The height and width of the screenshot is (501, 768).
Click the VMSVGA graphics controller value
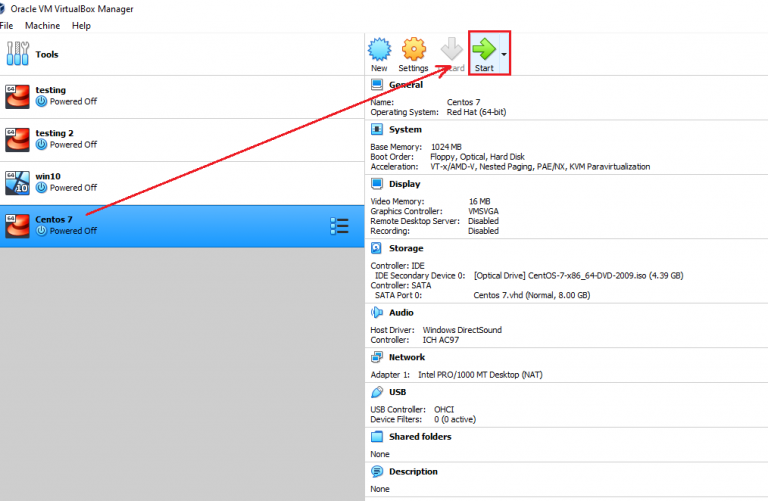coord(483,211)
